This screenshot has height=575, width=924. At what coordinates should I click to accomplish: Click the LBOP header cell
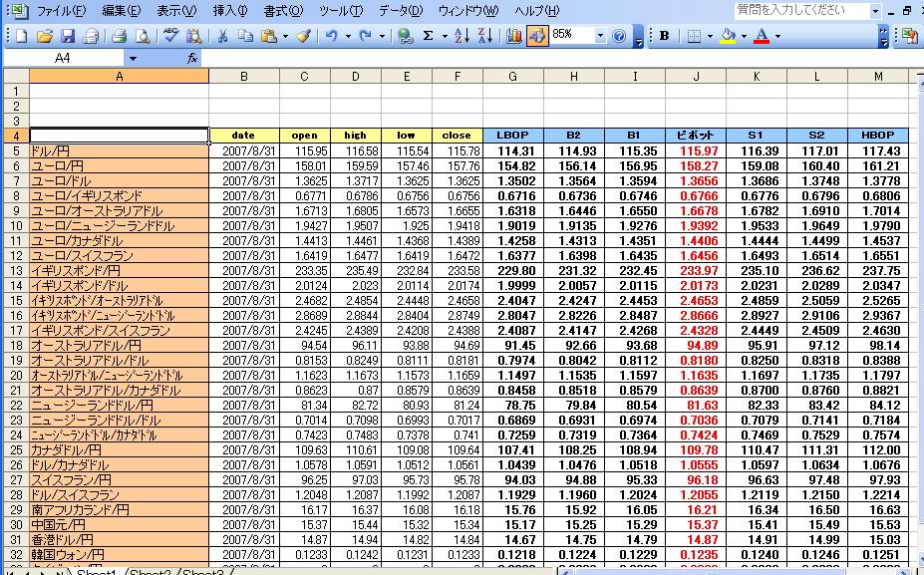(512, 136)
